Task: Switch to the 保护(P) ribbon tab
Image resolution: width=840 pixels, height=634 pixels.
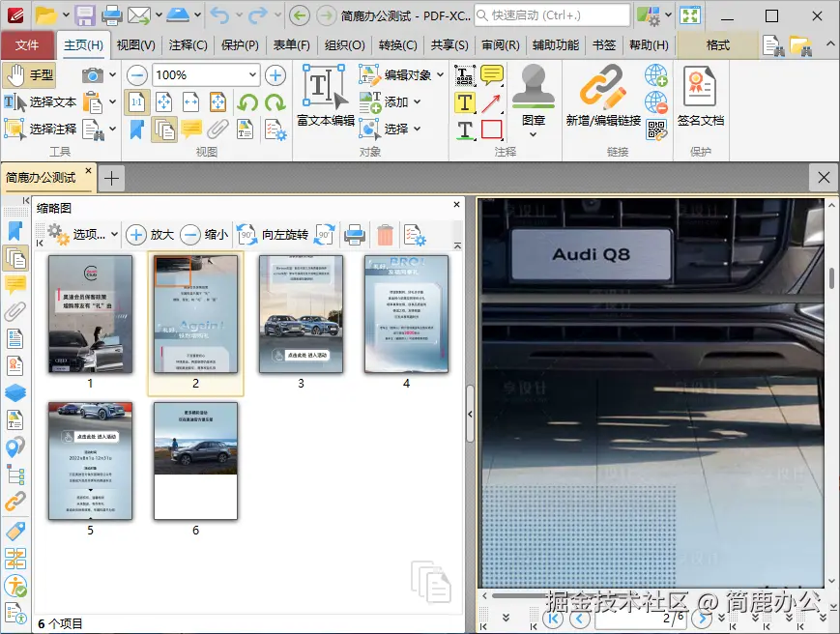Action: click(x=240, y=45)
